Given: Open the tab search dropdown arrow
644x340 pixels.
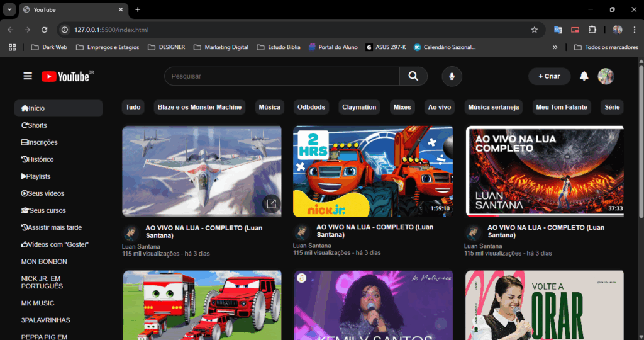Looking at the screenshot, I should (9, 9).
